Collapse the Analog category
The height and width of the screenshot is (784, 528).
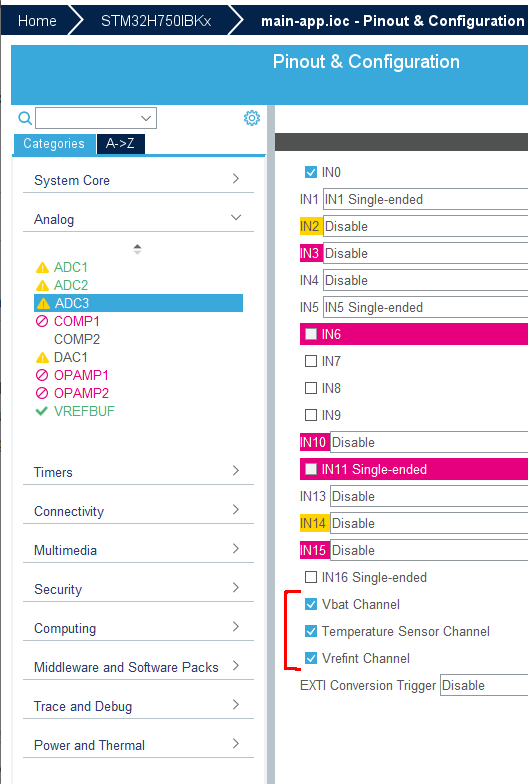pos(138,219)
